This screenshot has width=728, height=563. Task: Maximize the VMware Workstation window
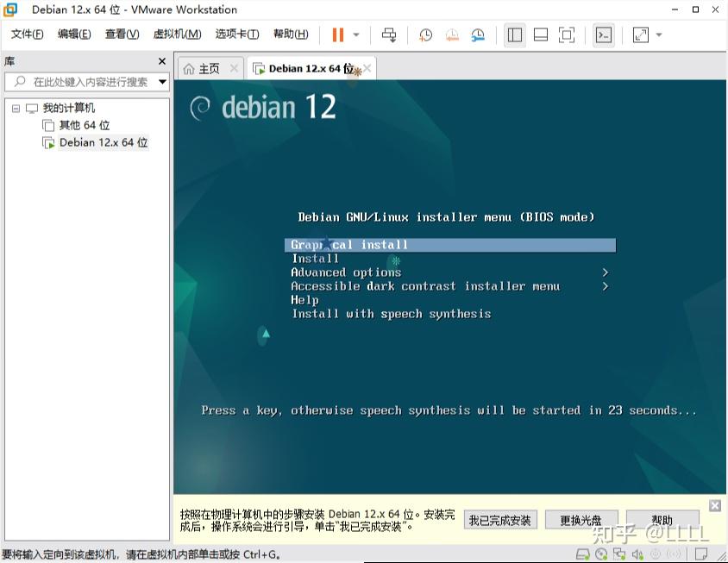695,9
